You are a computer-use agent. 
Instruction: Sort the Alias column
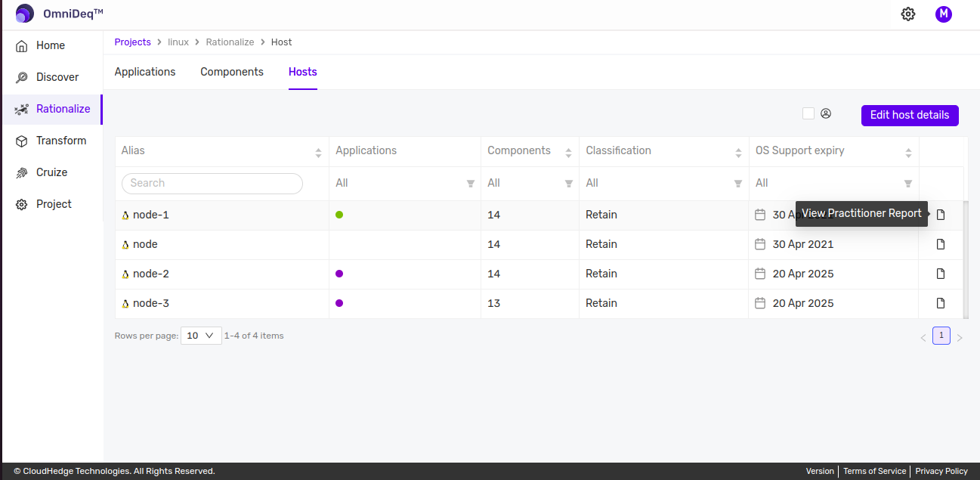318,153
